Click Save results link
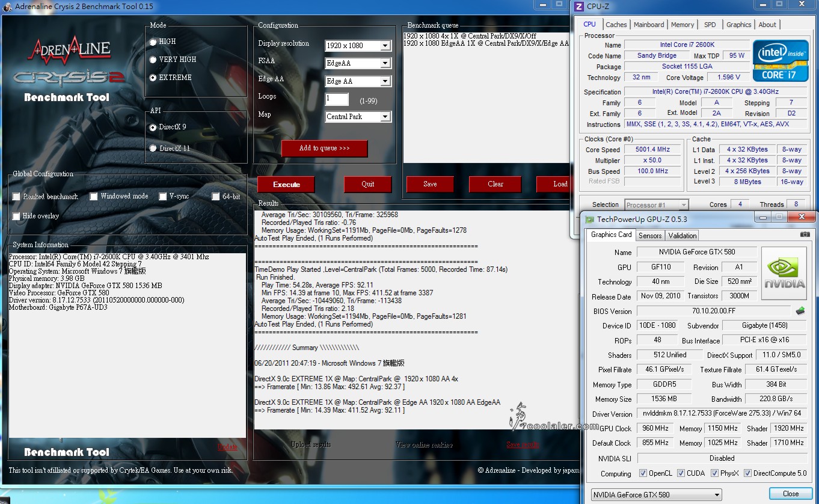This screenshot has height=504, width=819. [523, 444]
